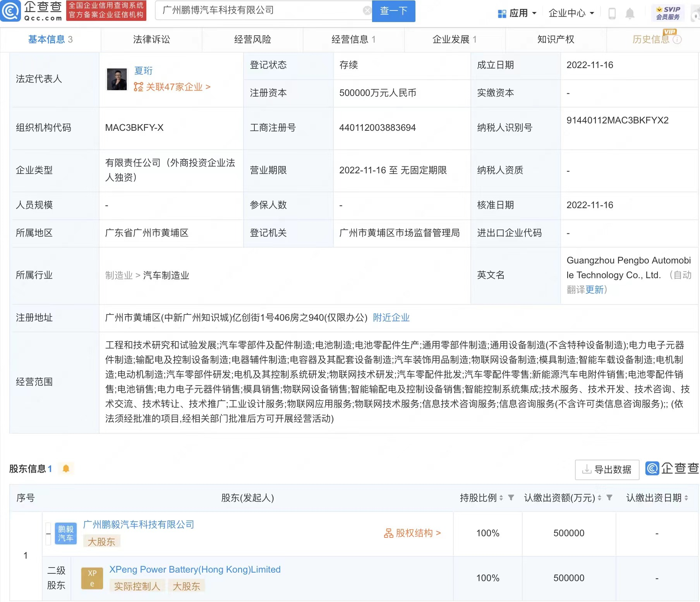Click the 查一下 search button
The height and width of the screenshot is (602, 700).
[x=393, y=11]
